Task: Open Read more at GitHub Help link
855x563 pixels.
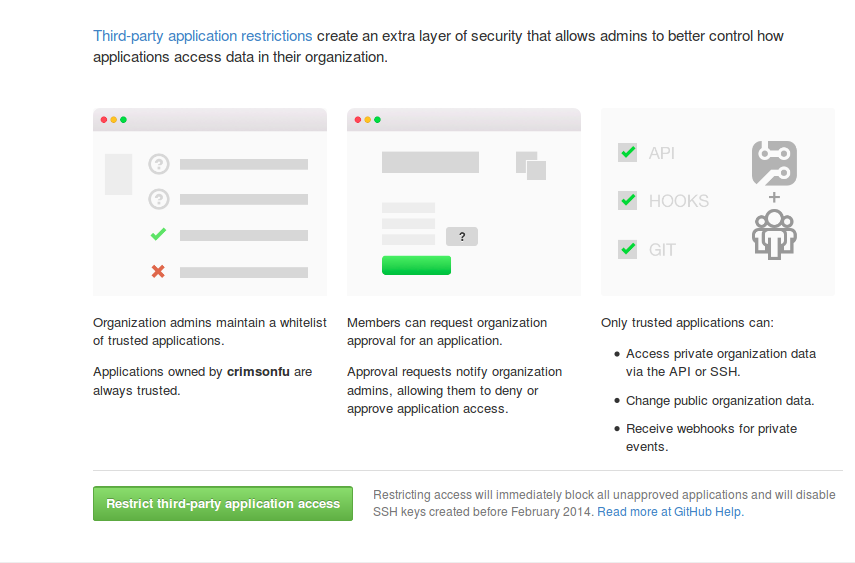Action: [670, 512]
